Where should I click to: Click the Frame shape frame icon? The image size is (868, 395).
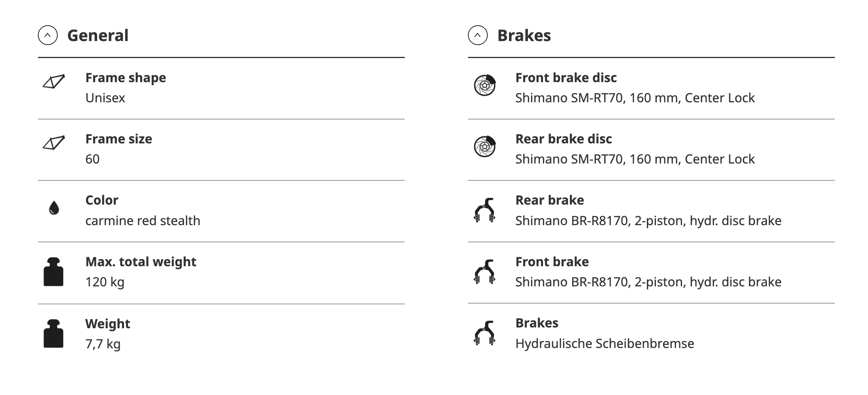tap(54, 81)
